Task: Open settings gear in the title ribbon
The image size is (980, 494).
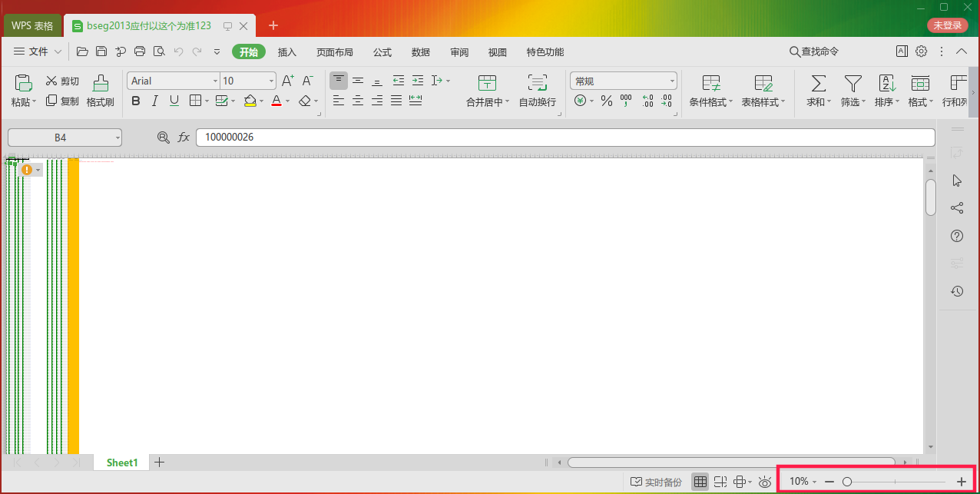Action: pos(922,51)
